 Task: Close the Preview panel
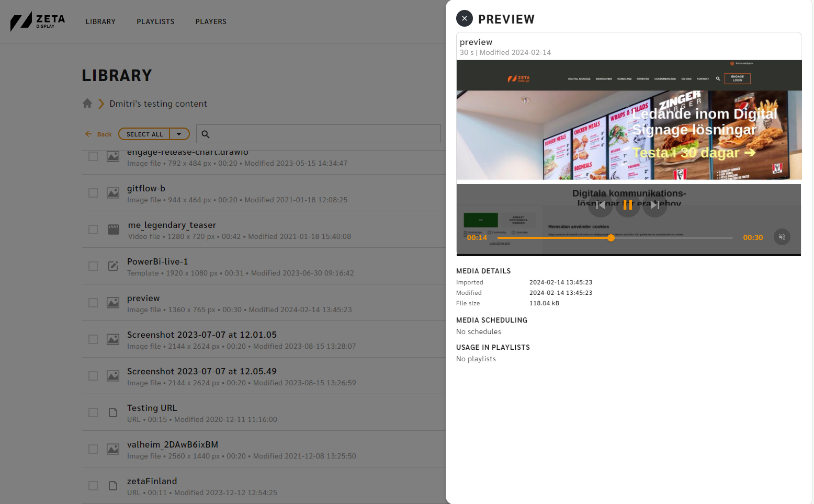click(465, 18)
